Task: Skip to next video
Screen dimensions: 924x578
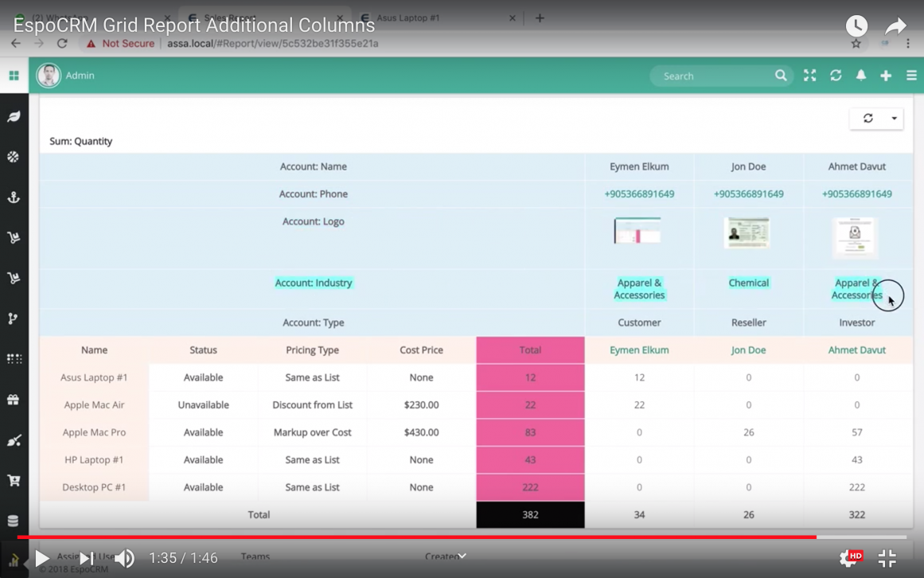Action: pyautogui.click(x=87, y=558)
